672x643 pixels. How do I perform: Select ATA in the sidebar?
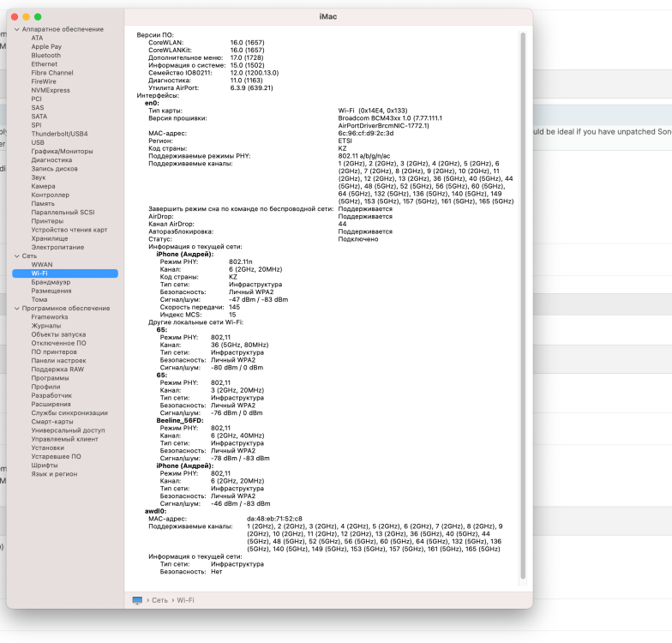pos(37,38)
